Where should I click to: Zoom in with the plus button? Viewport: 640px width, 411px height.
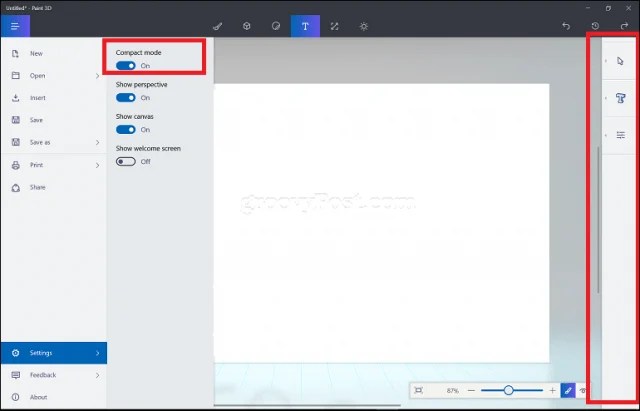pyautogui.click(x=552, y=391)
